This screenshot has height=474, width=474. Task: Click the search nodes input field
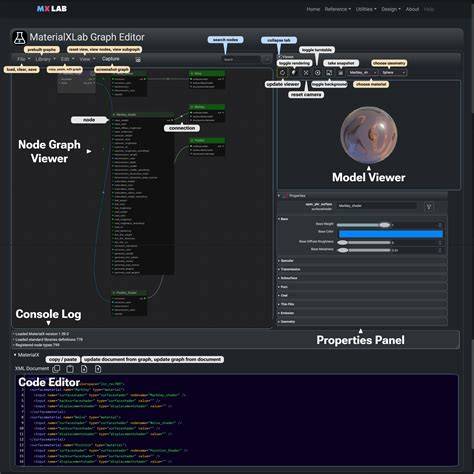241,60
